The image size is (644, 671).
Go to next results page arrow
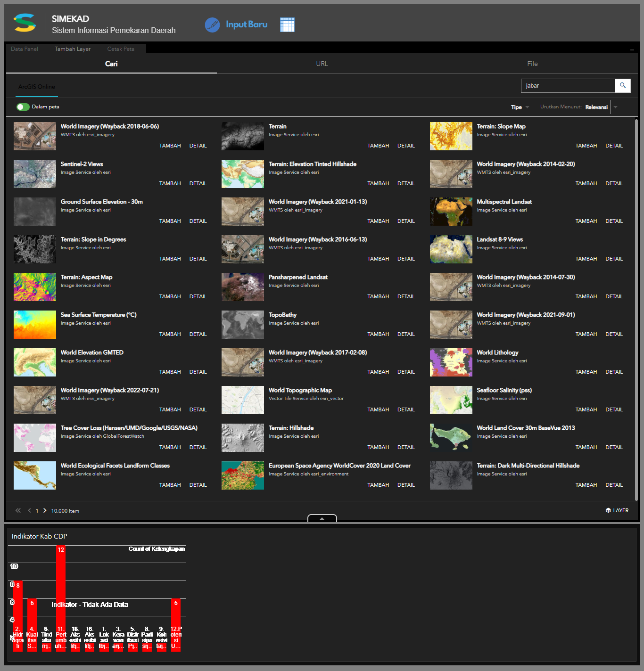45,510
